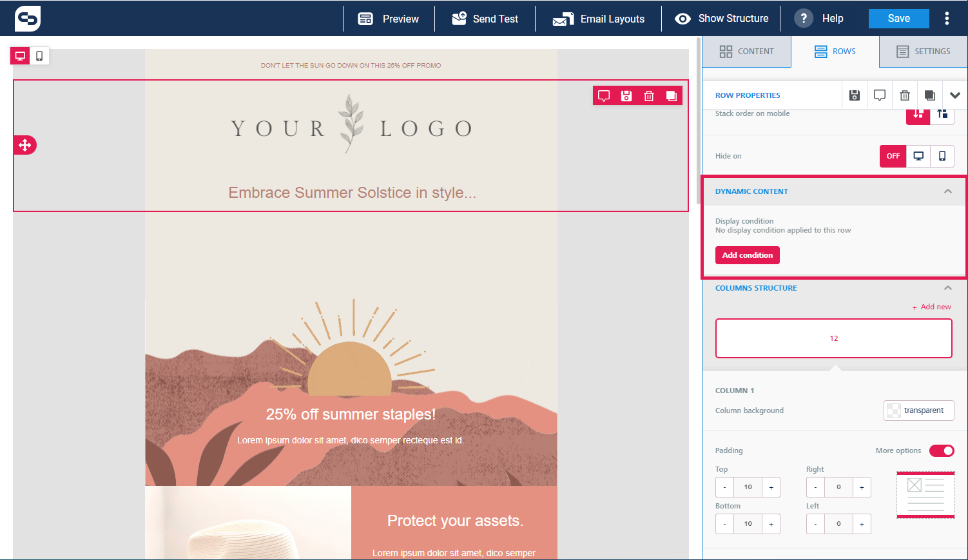Hide row on mobile
This screenshot has width=968, height=560.
[942, 156]
